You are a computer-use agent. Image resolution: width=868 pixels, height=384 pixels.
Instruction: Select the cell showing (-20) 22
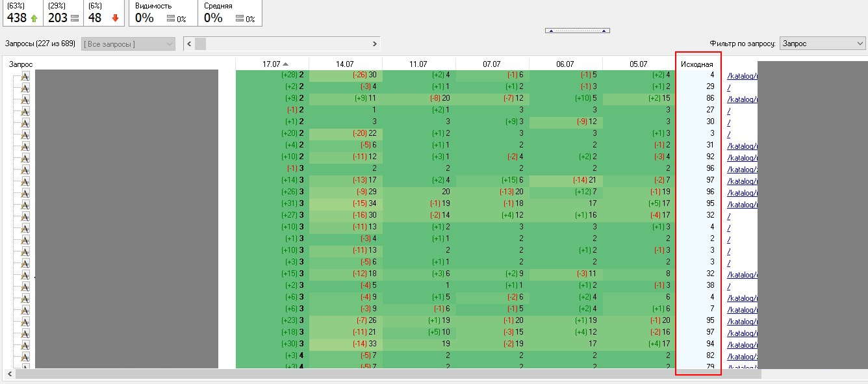(346, 134)
